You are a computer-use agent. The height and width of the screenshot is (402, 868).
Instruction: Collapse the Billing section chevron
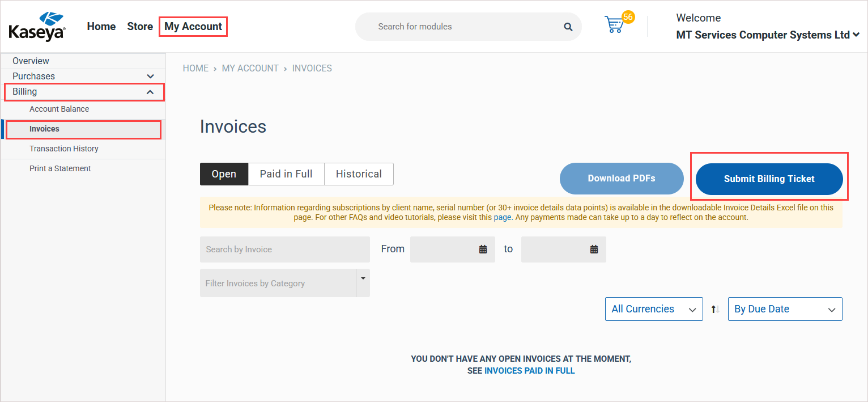(x=150, y=92)
